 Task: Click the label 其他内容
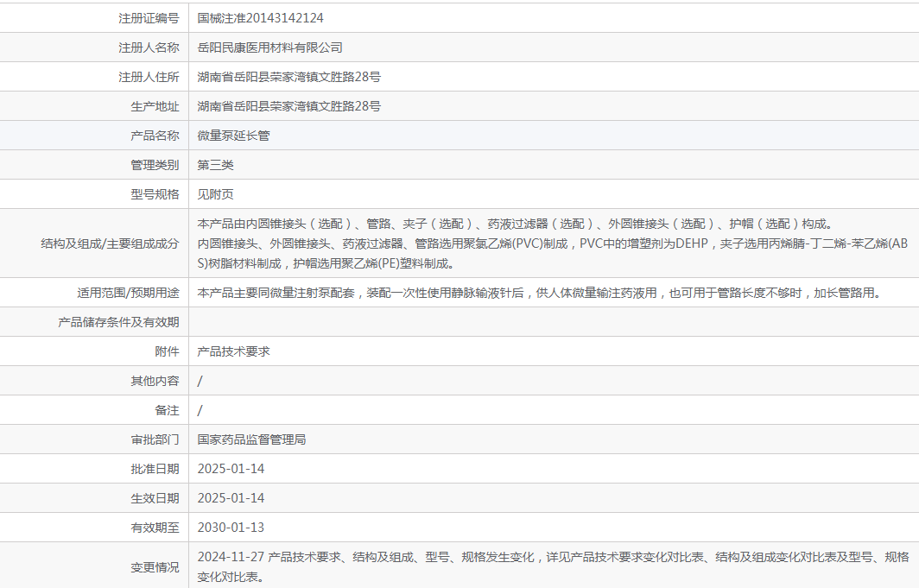tap(155, 381)
